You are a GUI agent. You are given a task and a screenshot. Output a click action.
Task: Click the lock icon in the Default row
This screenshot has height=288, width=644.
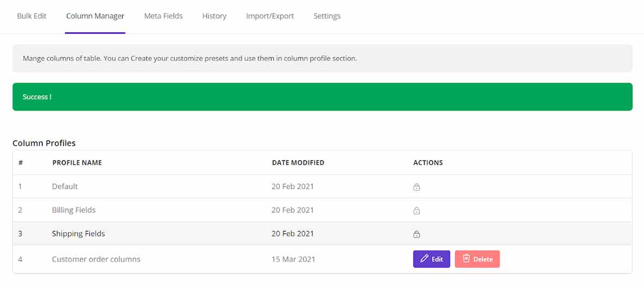click(416, 187)
